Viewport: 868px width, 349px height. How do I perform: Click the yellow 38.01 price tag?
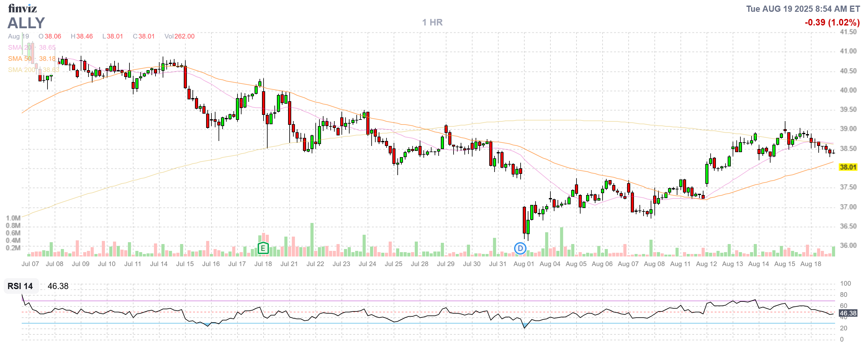point(848,167)
